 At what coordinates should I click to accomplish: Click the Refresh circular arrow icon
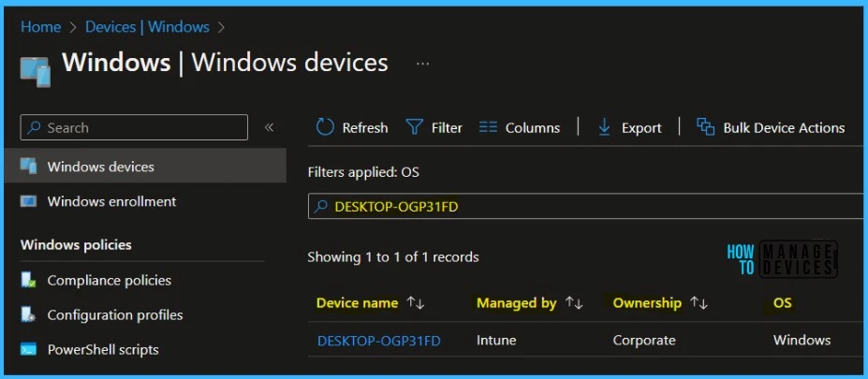click(325, 127)
